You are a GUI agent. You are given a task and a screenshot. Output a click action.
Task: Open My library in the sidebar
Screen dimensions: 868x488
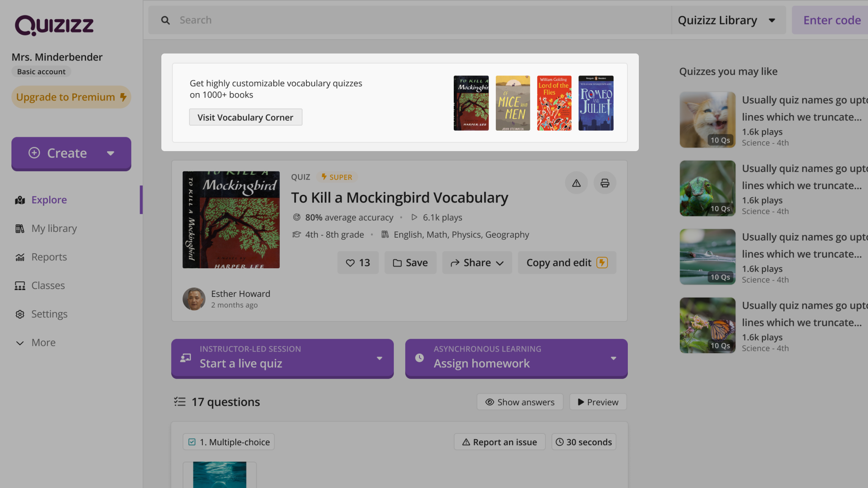click(54, 229)
